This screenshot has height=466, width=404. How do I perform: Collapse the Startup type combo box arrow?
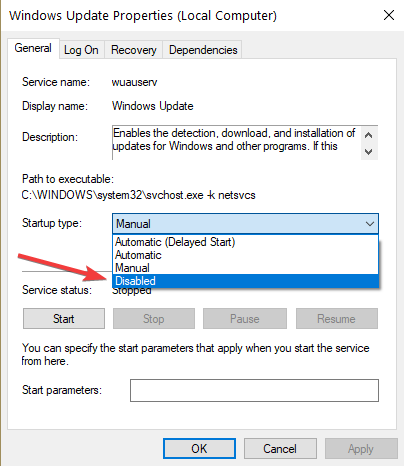370,224
